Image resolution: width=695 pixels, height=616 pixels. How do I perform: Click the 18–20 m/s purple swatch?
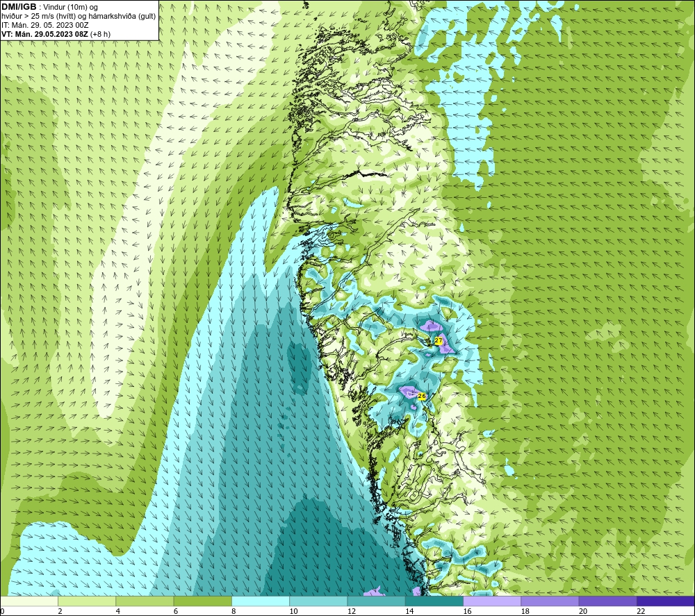[550, 601]
